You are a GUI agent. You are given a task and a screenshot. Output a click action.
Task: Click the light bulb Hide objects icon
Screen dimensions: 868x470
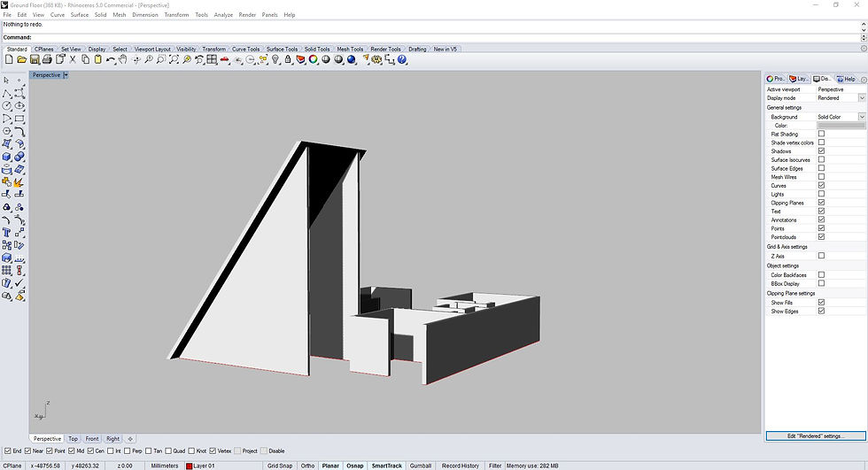pyautogui.click(x=275, y=59)
